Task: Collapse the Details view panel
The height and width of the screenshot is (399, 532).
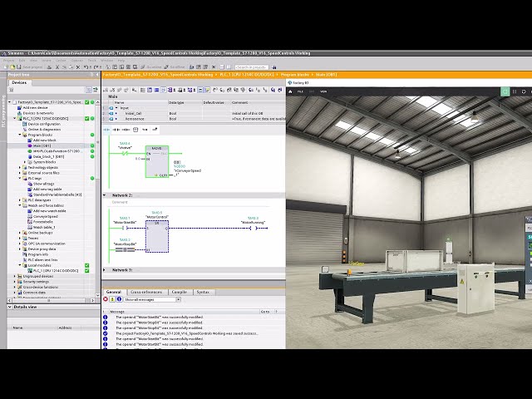Action: coord(10,307)
